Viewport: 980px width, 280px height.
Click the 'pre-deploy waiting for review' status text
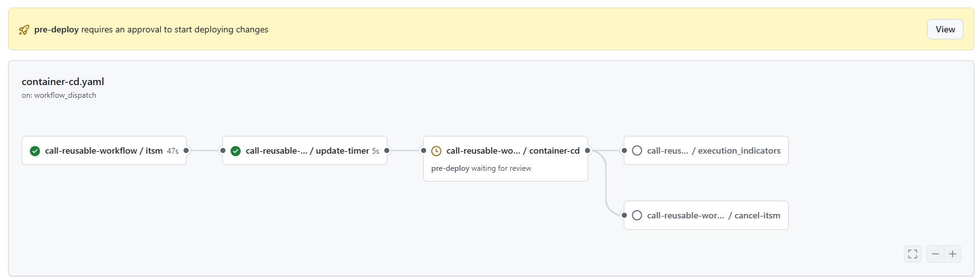point(481,168)
